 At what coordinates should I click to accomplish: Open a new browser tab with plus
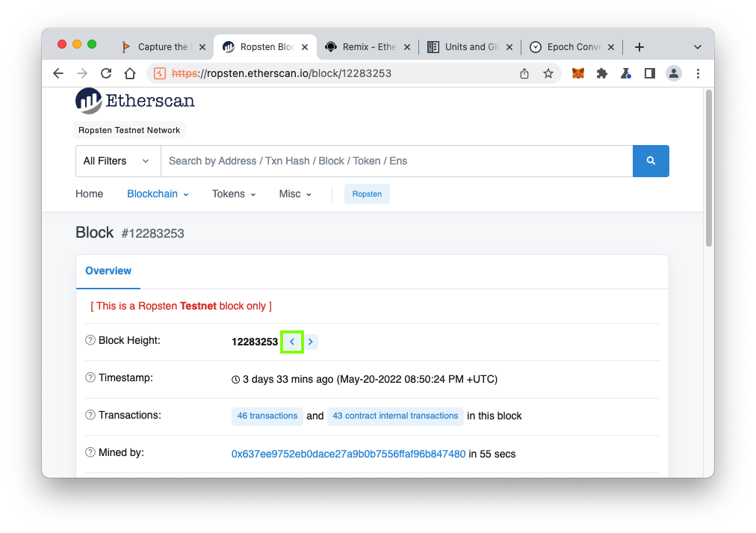click(639, 47)
